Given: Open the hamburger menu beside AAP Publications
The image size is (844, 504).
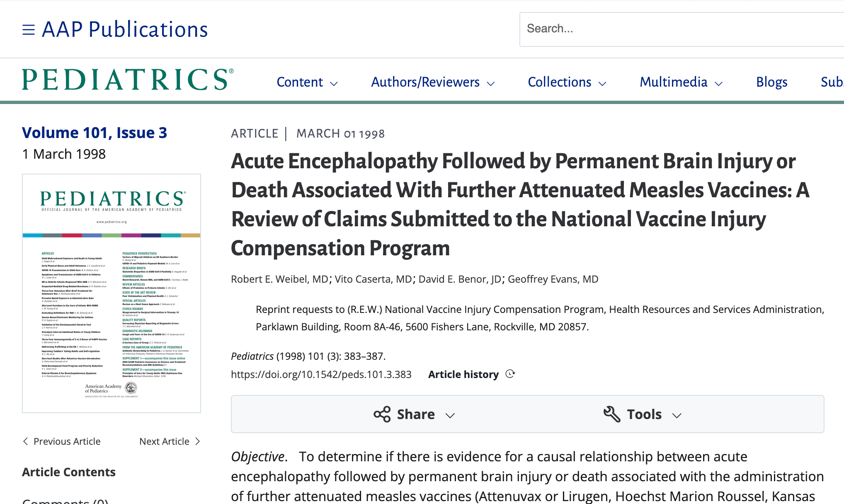Looking at the screenshot, I should (x=28, y=30).
